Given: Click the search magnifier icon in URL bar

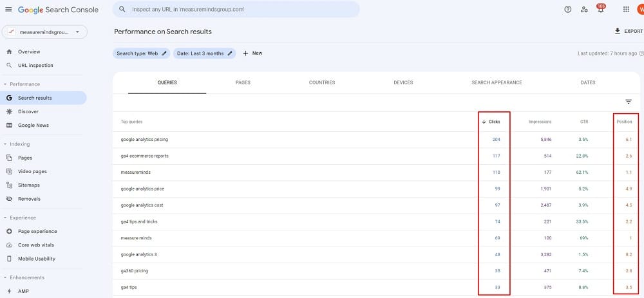Looking at the screenshot, I should pos(122,9).
